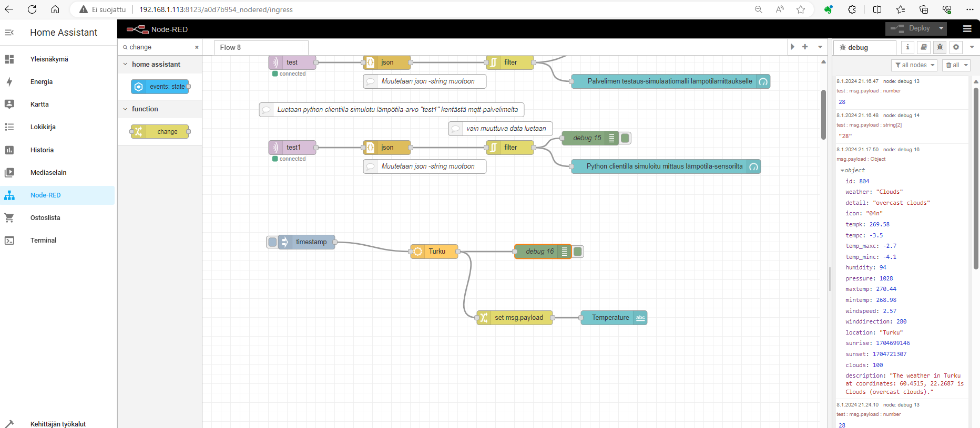Clear the palette search filter
Screen dimensions: 980x428
197,47
